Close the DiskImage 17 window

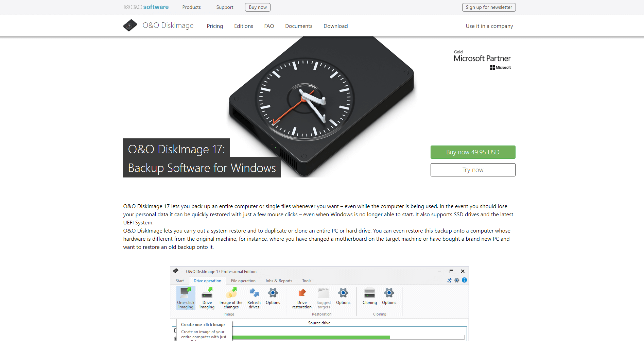[463, 271]
